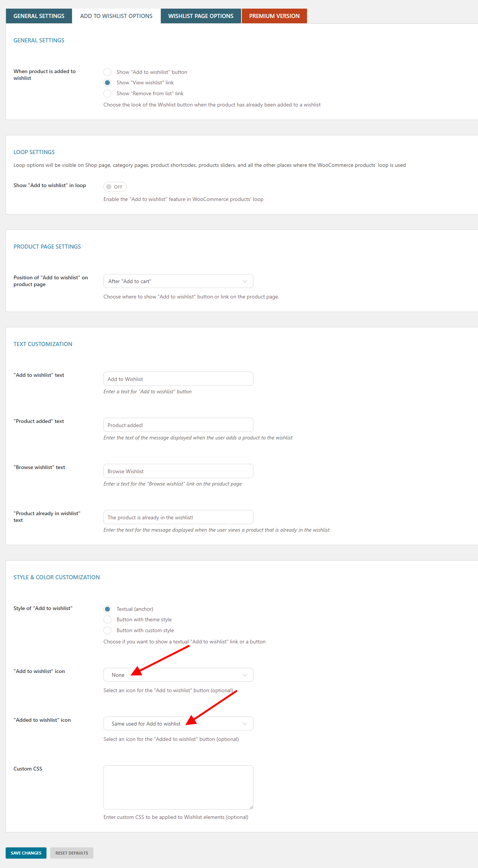Screen dimensions: 478x868
Task: Select Show "View wishlist" link radio
Action: click(108, 82)
